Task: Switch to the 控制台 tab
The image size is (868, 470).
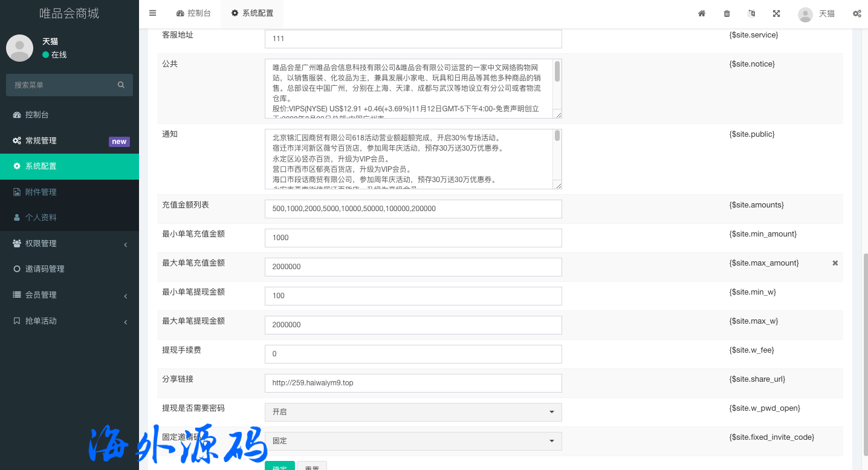Action: point(193,13)
